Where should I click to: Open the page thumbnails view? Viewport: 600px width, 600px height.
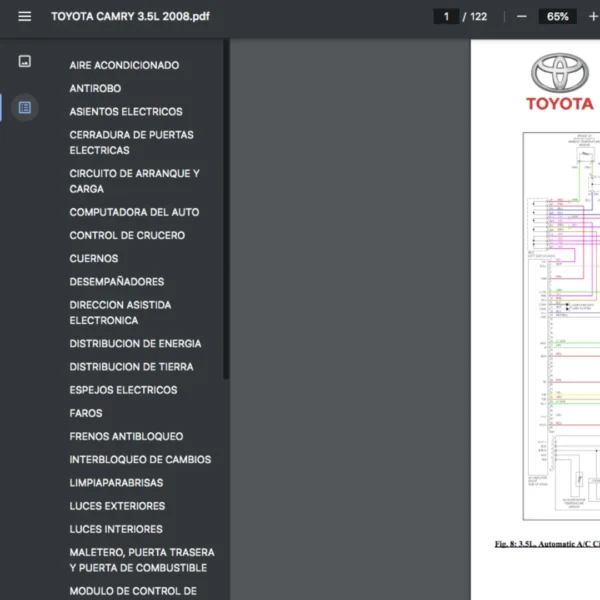pos(25,61)
